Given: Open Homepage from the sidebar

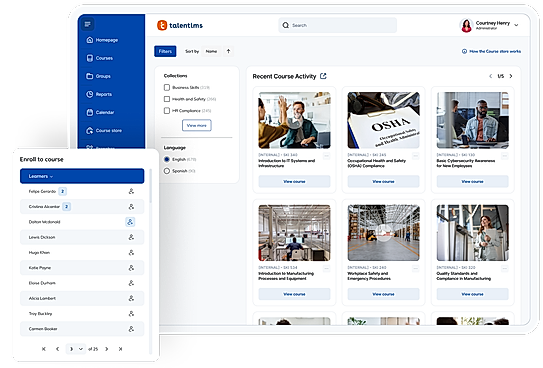Looking at the screenshot, I should pos(102,40).
